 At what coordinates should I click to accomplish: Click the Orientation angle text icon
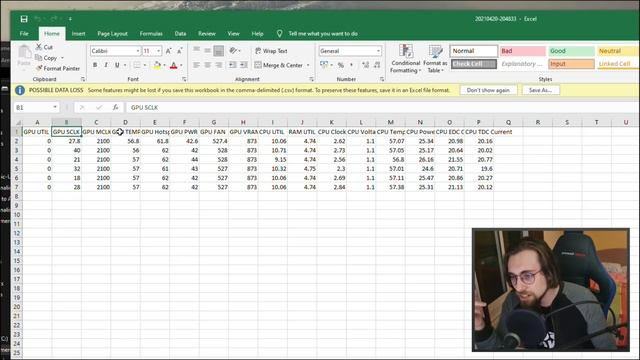click(x=233, y=50)
